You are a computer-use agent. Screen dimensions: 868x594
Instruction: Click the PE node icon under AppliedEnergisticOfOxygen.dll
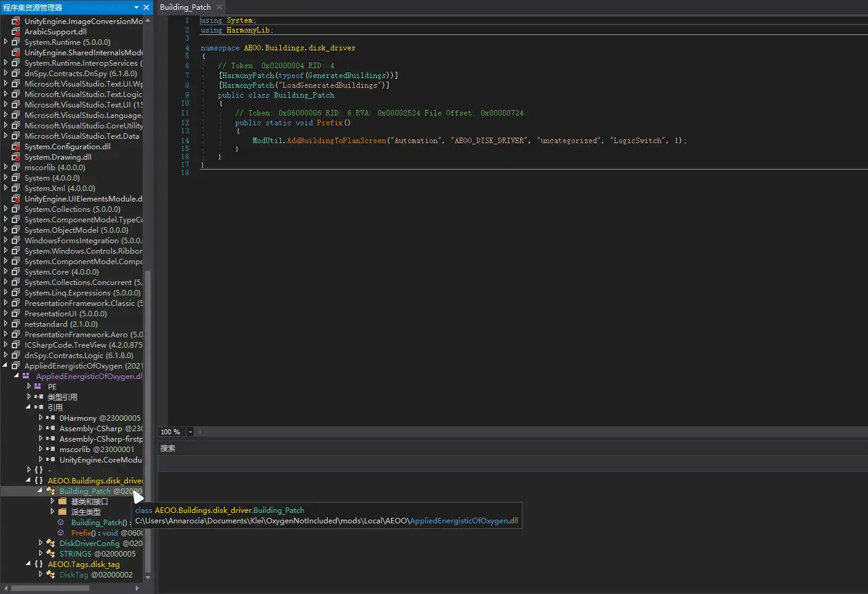(39, 386)
